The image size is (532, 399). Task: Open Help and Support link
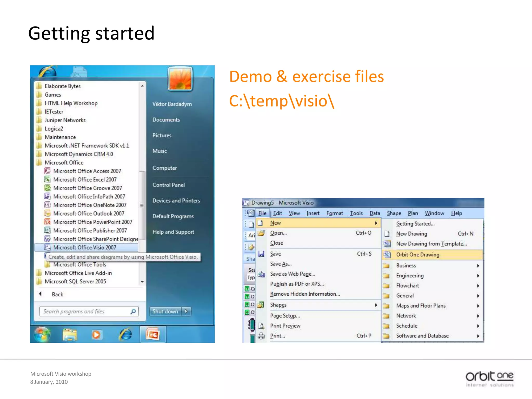[173, 232]
